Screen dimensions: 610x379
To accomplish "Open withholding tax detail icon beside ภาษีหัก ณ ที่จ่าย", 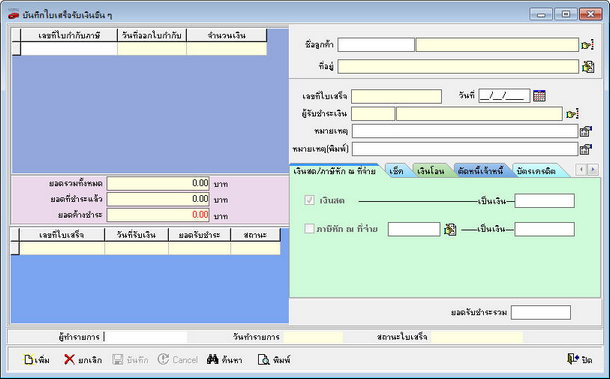I will tap(450, 230).
